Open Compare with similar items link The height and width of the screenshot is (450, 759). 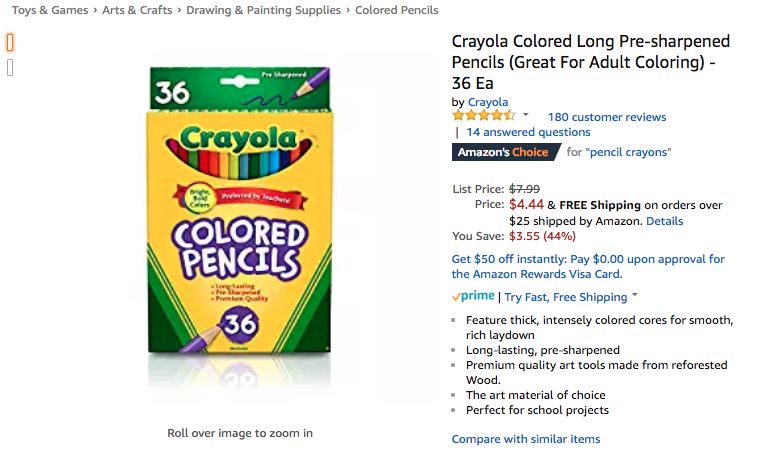point(526,439)
